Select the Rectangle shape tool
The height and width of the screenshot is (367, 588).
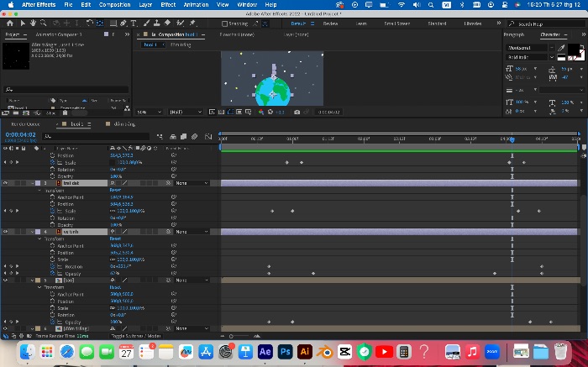pyautogui.click(x=113, y=24)
